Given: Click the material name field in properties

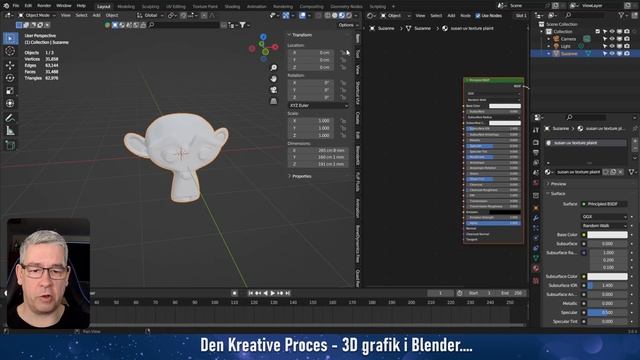Looking at the screenshot, I should click(x=579, y=172).
